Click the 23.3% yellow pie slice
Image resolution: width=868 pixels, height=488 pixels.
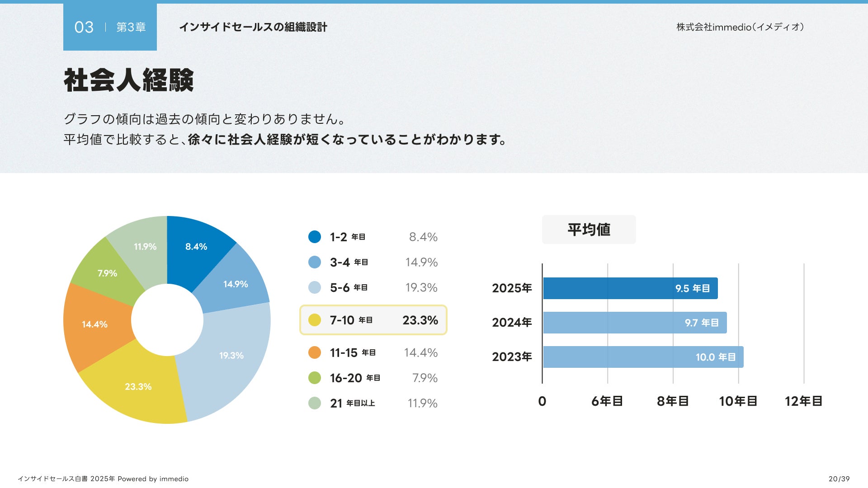click(x=138, y=387)
